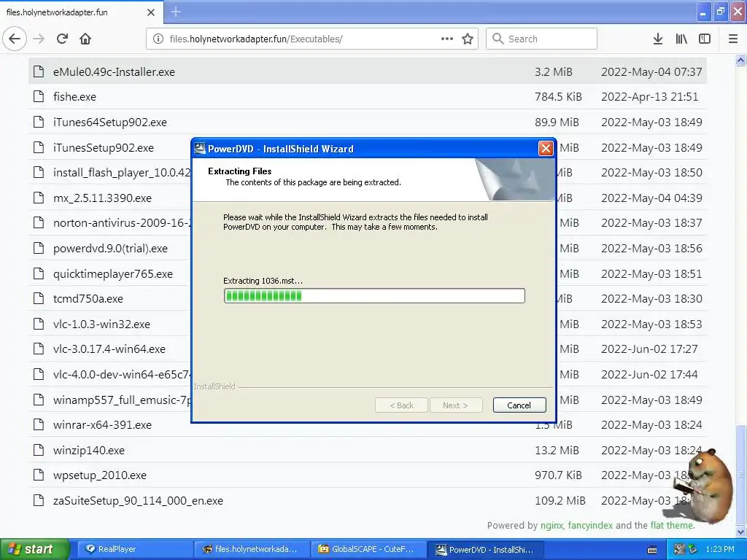This screenshot has width=747, height=560.
Task: Click the file icon next to fishe.exe
Action: pyautogui.click(x=39, y=97)
